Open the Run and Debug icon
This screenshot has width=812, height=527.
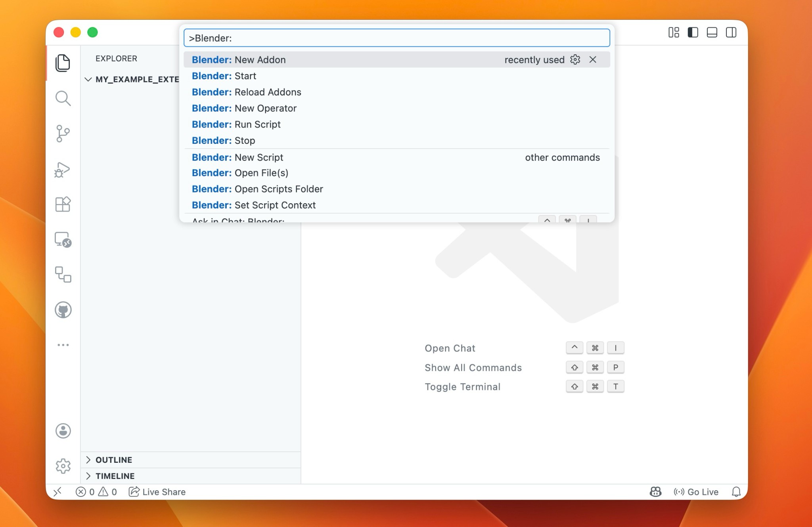click(63, 170)
